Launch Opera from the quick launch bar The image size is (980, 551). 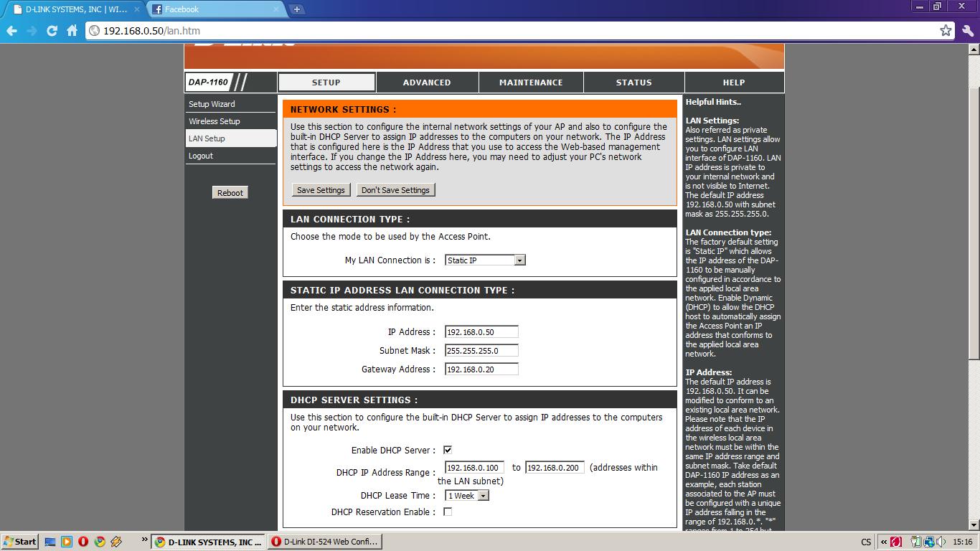pyautogui.click(x=83, y=542)
